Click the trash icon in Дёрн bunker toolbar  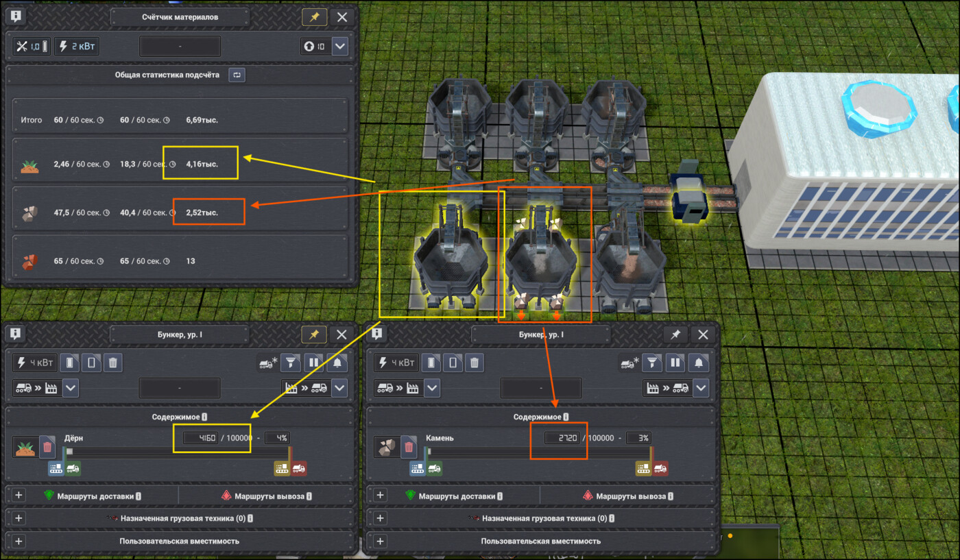(x=114, y=363)
